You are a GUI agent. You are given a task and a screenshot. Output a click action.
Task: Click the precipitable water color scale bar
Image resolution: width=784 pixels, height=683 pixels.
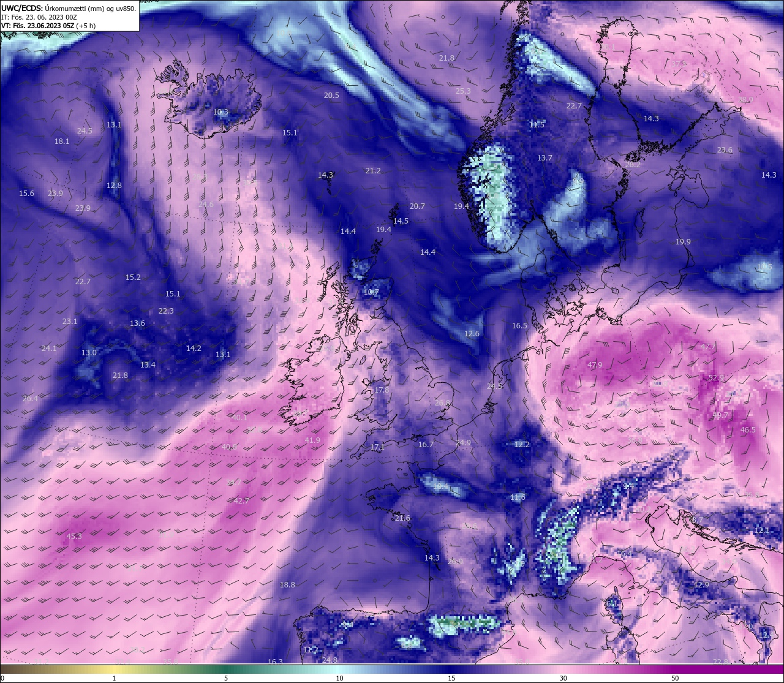click(x=392, y=669)
